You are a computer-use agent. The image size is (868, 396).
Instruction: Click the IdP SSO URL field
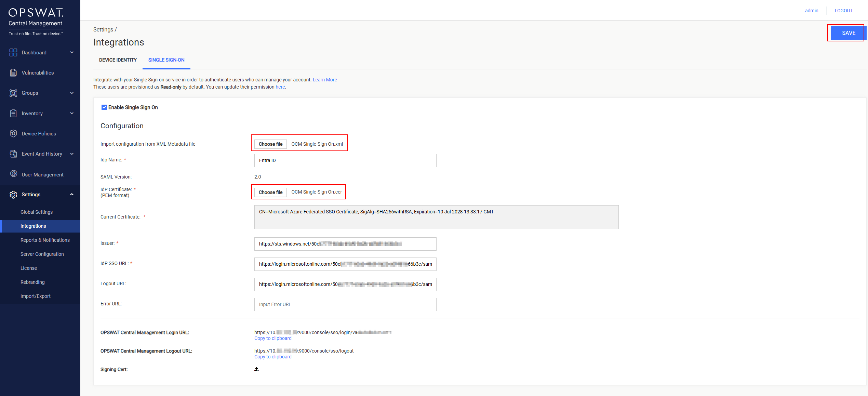pos(345,264)
